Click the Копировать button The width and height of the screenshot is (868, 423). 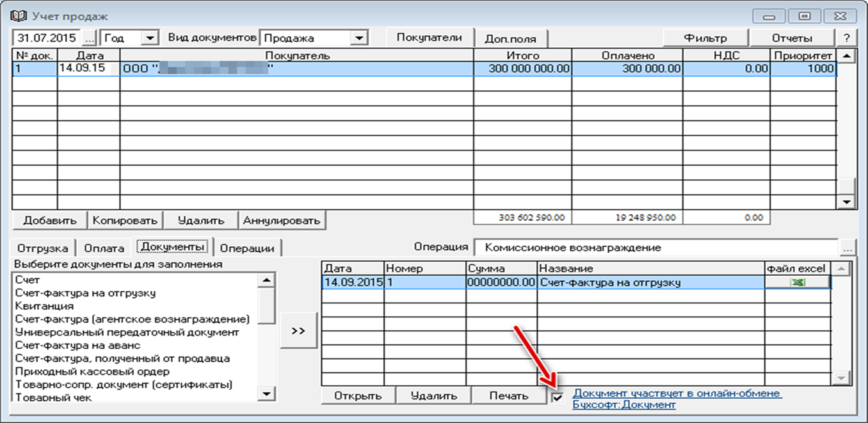point(125,220)
